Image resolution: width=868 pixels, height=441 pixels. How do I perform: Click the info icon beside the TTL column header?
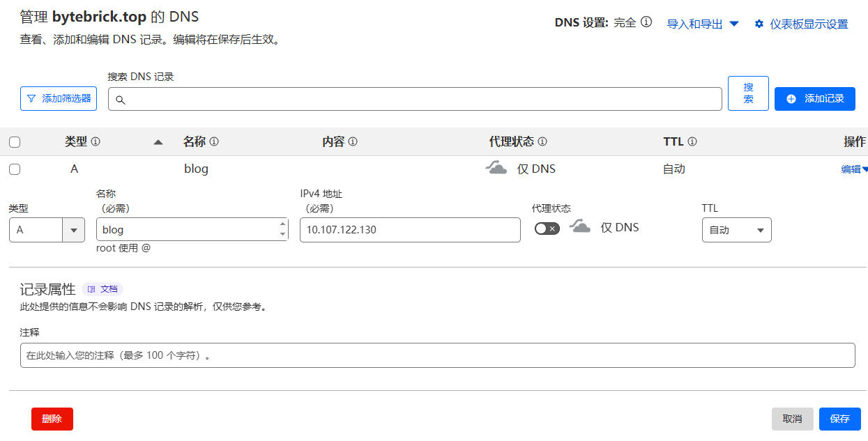693,141
